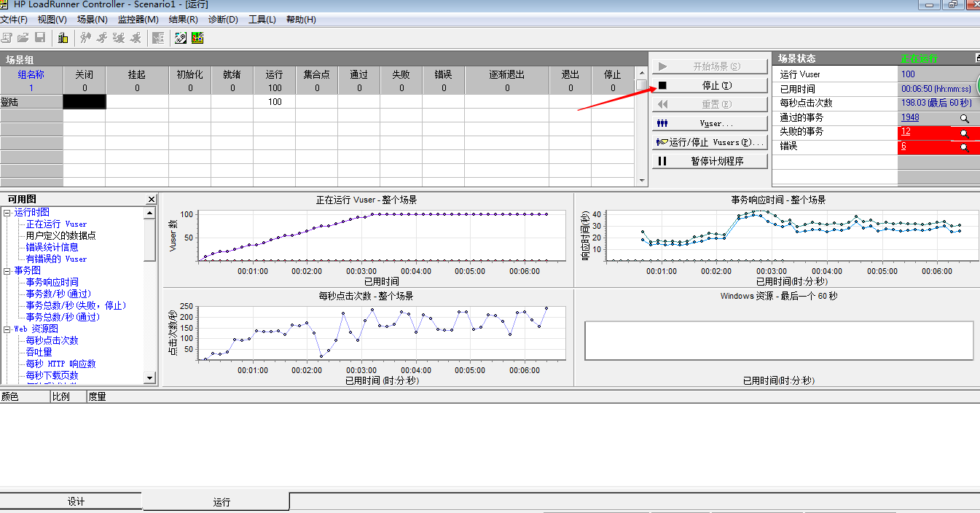The width and height of the screenshot is (980, 513).
Task: Select 错误统计信息 in the tree
Action: (52, 247)
